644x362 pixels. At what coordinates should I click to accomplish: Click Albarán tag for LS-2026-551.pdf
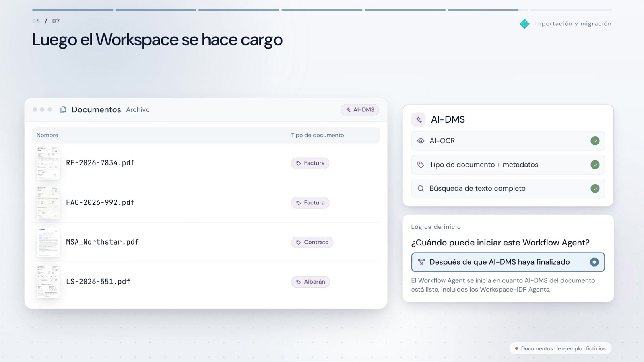click(x=311, y=282)
